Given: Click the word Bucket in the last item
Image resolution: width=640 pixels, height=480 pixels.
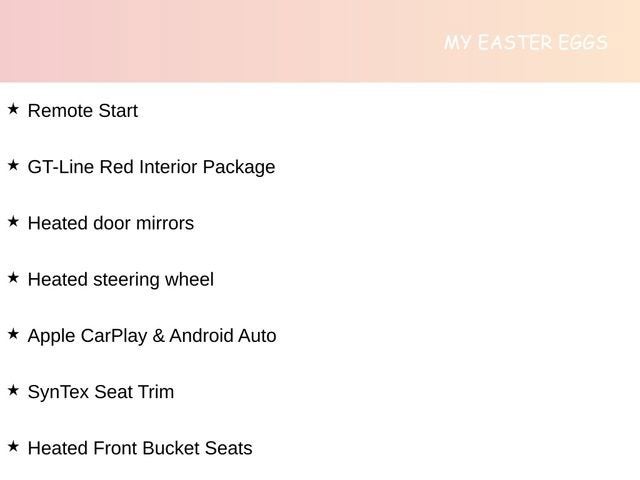Looking at the screenshot, I should pos(171,448).
